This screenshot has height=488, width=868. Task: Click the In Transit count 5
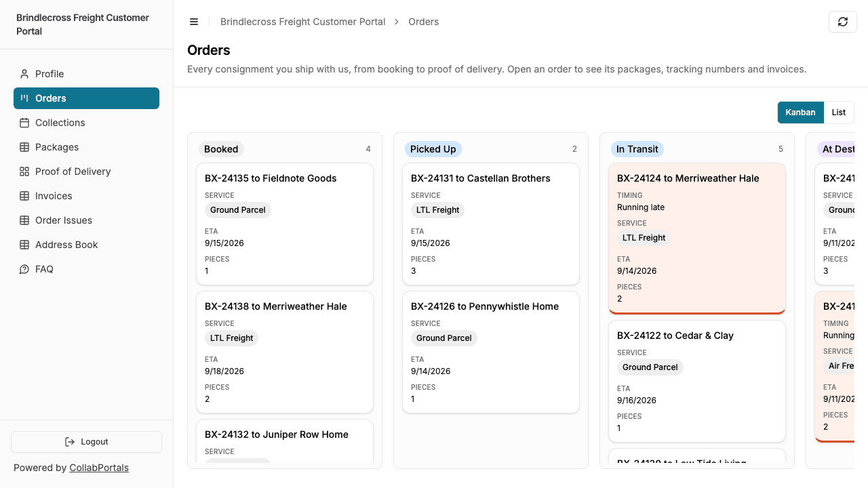781,149
